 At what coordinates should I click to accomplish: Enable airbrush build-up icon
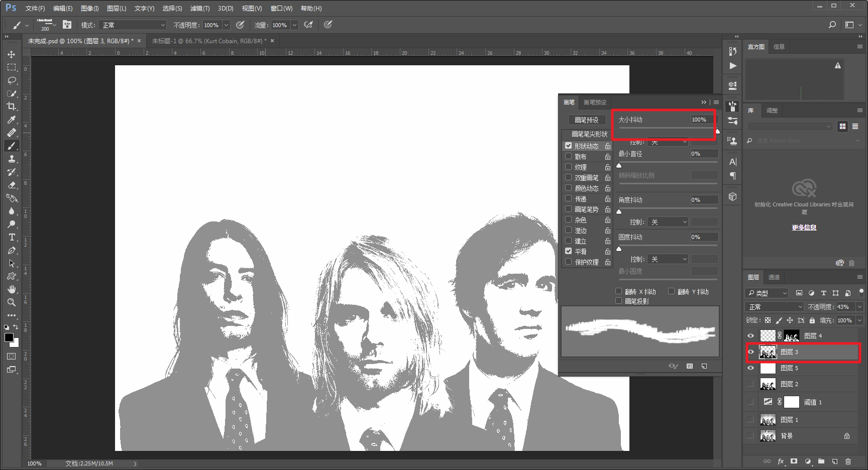point(308,25)
